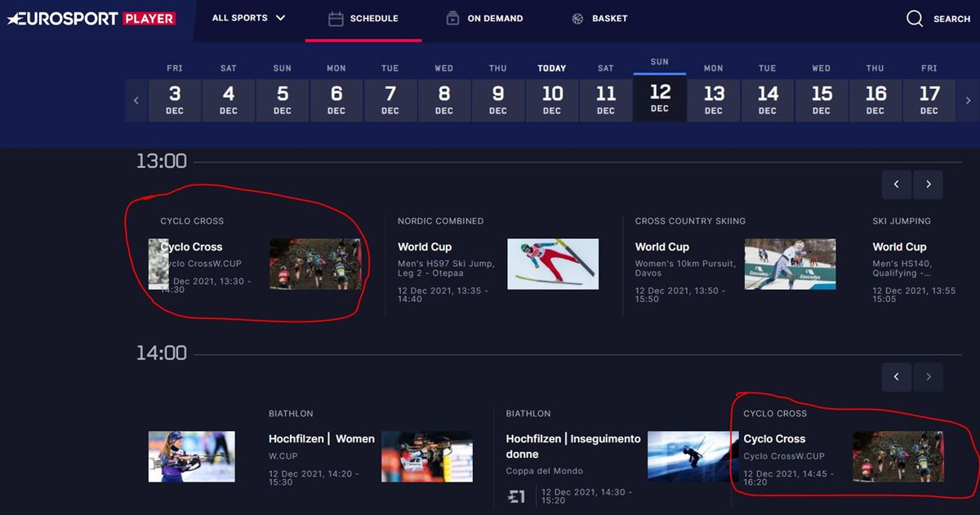This screenshot has height=515, width=980.
Task: Open the Schedule tab
Action: tap(363, 19)
